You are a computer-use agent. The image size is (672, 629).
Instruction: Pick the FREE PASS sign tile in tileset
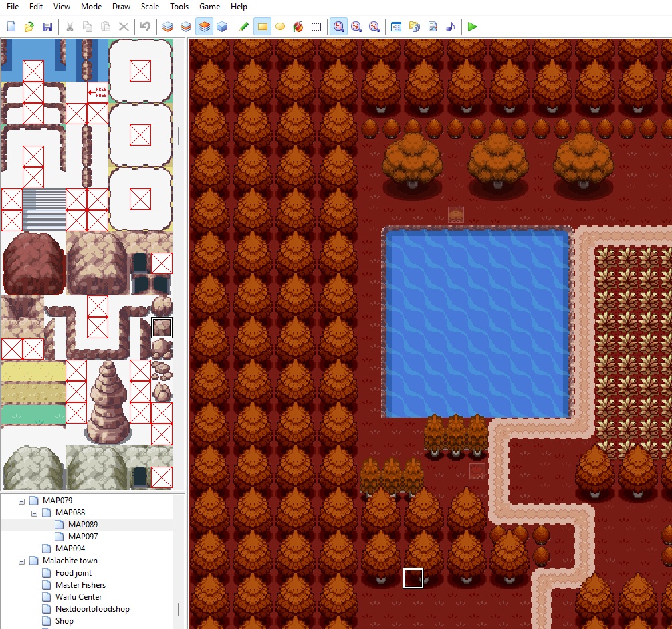click(x=98, y=92)
